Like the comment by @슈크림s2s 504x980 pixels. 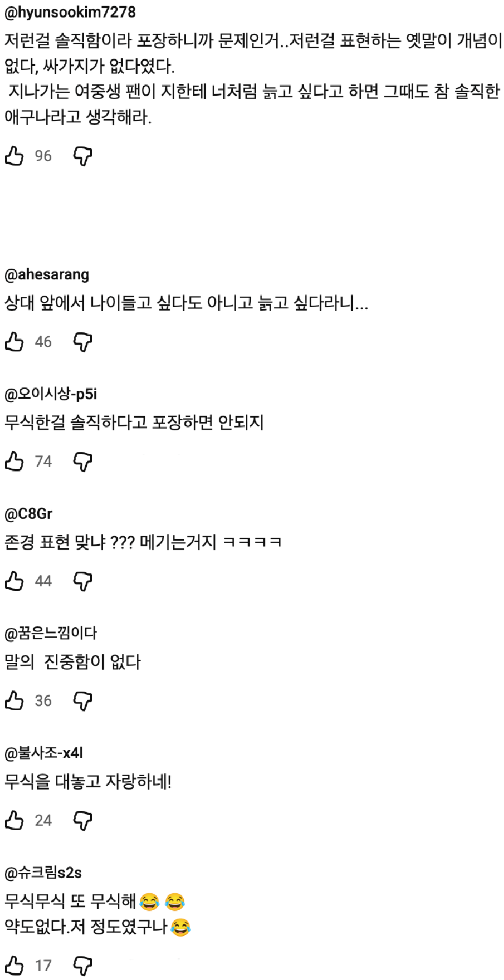pyautogui.click(x=14, y=966)
